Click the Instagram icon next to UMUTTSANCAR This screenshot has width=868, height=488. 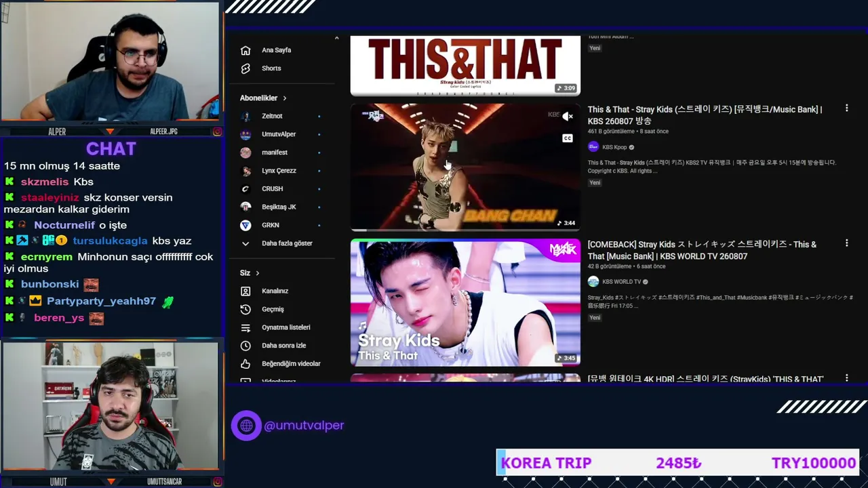click(x=217, y=482)
